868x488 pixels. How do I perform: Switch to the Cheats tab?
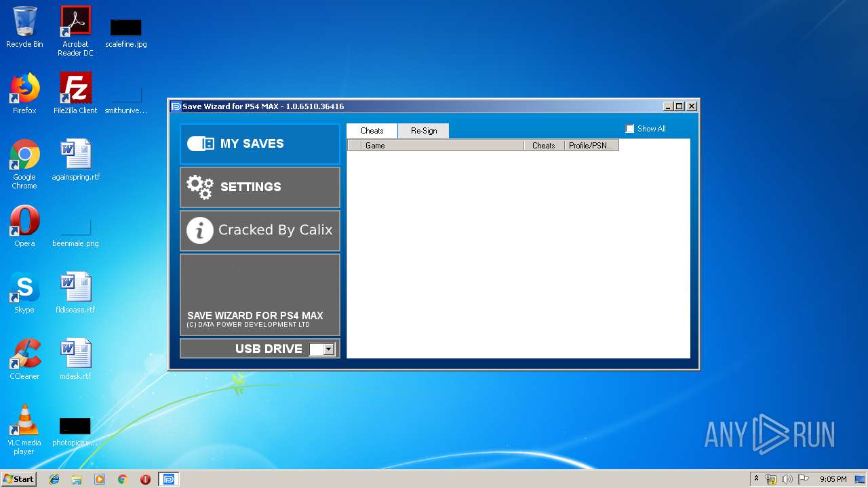372,131
